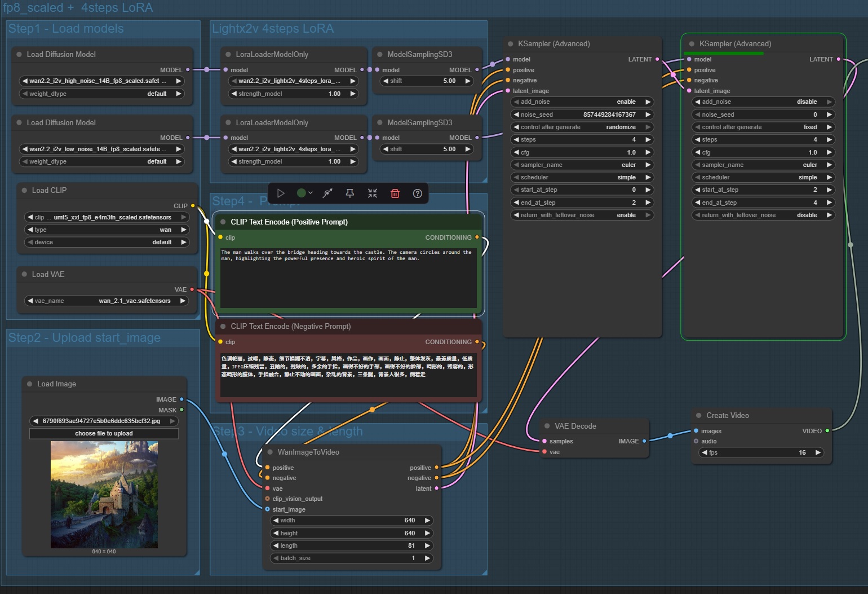Screen dimensions: 868x594
Task: Toggle collapse dot of Load Image node
Action: [x=29, y=384]
